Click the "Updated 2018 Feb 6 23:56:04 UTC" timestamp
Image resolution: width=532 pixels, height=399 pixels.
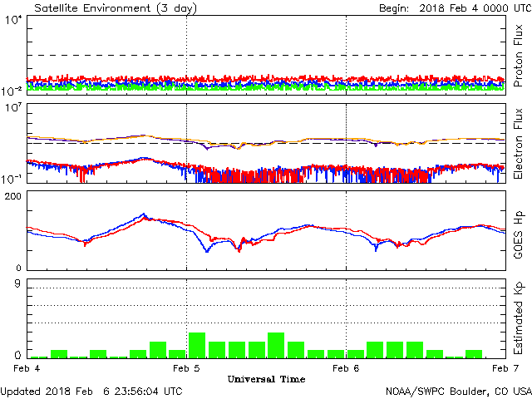tap(91, 392)
